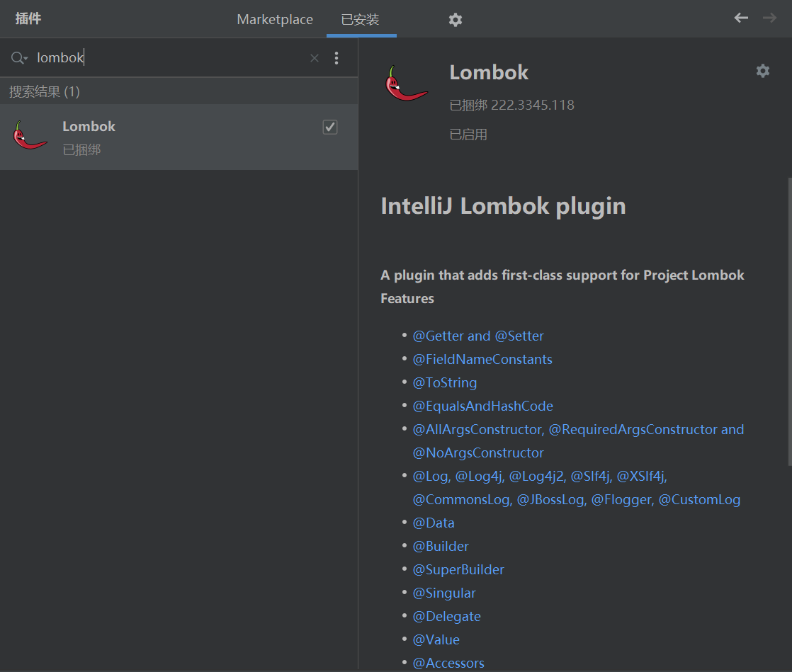Follow the @EqualsAndHashCode link
The image size is (792, 672).
(x=483, y=406)
